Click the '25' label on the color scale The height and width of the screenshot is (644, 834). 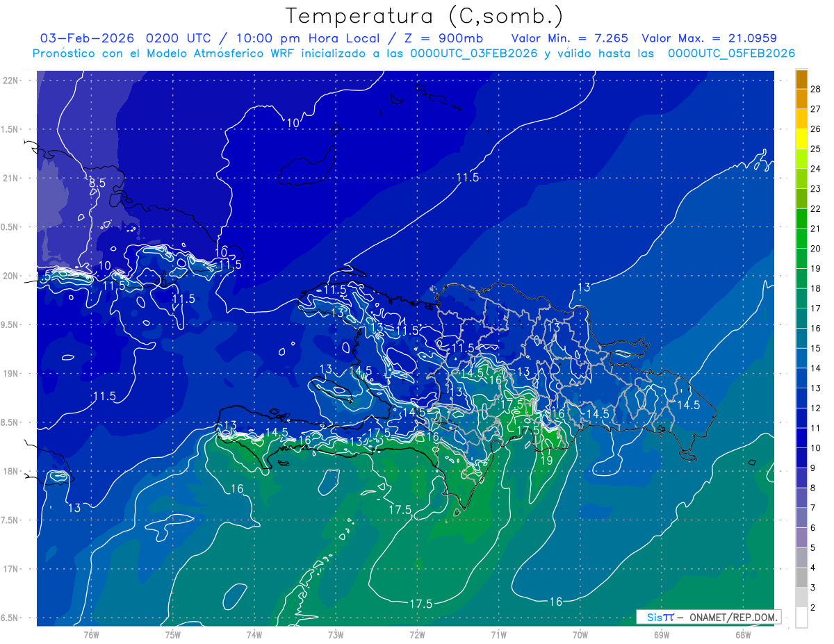pos(816,149)
